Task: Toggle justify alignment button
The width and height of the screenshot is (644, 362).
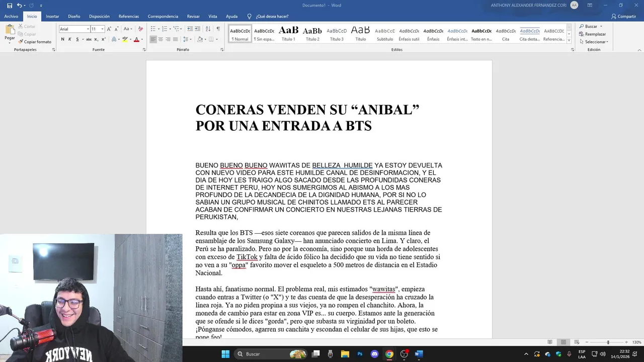Action: pyautogui.click(x=175, y=39)
